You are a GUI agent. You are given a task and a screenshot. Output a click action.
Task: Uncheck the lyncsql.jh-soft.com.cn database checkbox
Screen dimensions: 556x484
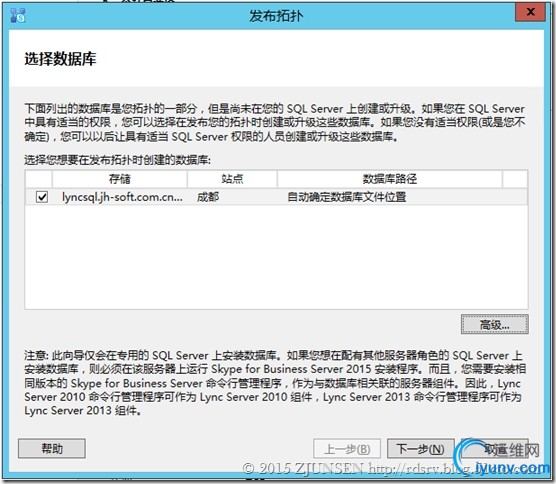[42, 197]
